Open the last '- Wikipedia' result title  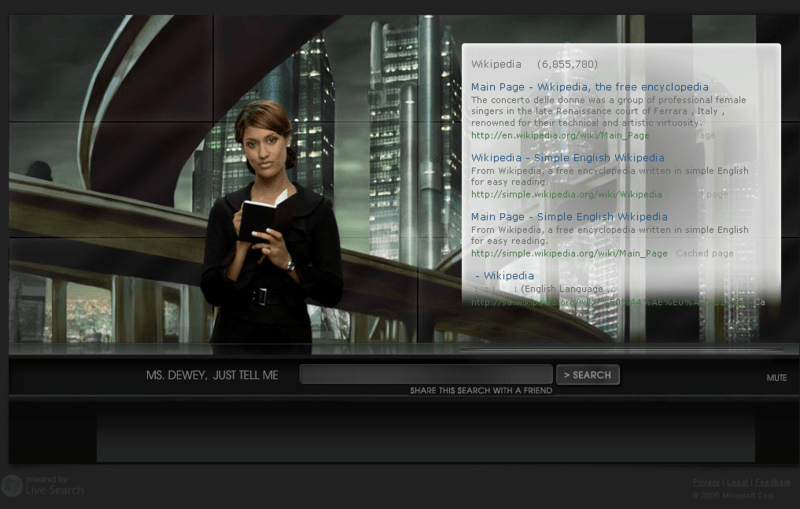tap(504, 275)
